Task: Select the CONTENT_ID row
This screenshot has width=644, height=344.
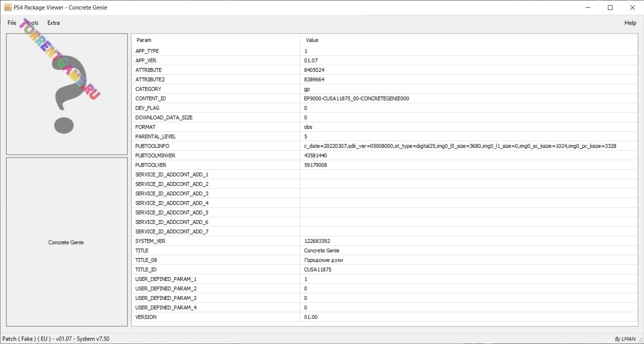Action: [x=151, y=98]
